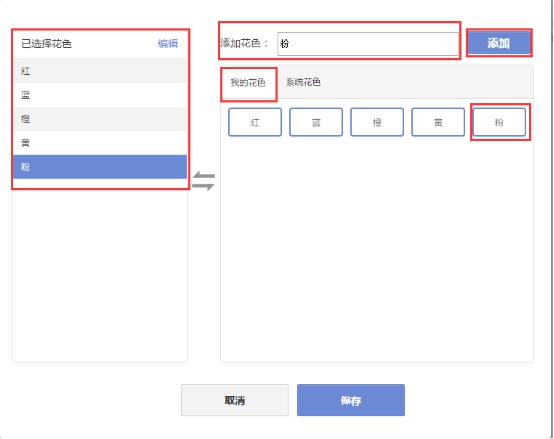Toggle the 粉 color chip in 我的花色
This screenshot has width=554, height=439.
pos(499,122)
